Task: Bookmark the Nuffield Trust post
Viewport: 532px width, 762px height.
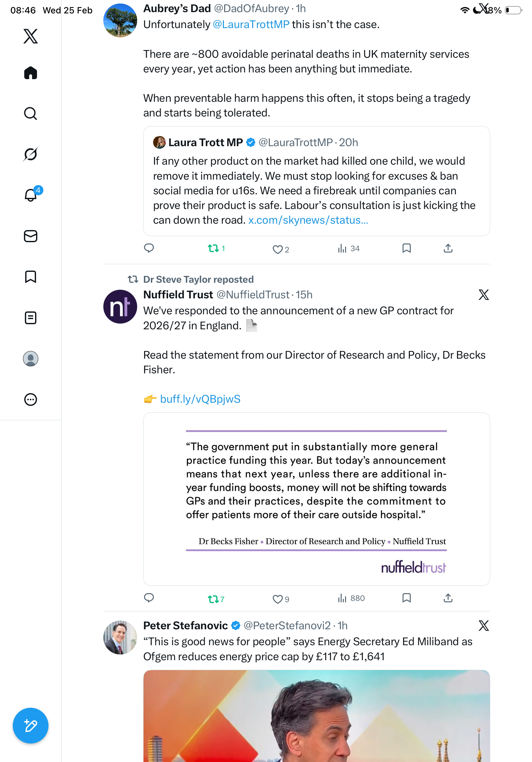Action: [x=406, y=598]
